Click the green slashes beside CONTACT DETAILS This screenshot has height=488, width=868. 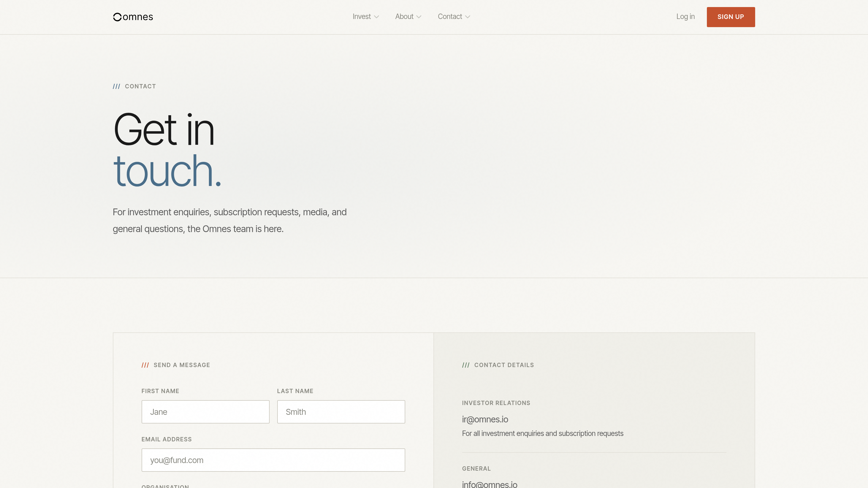click(466, 365)
